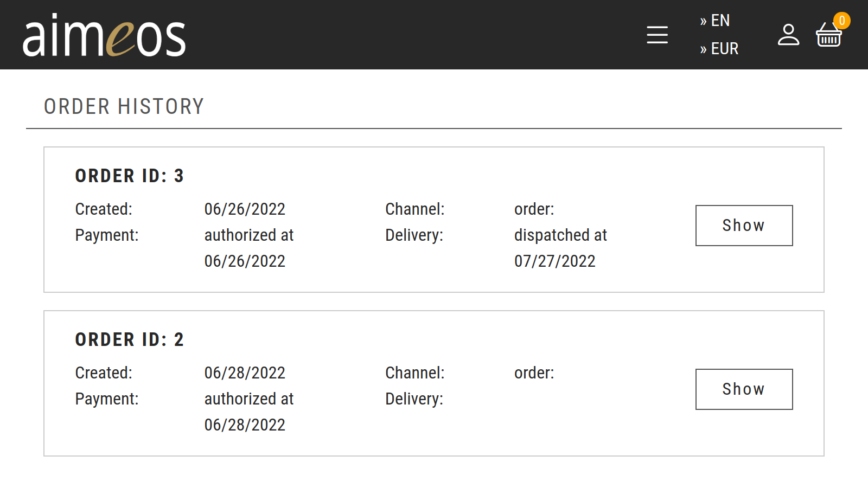This screenshot has height=488, width=868.
Task: Open the EUR currency selector
Action: click(x=719, y=49)
